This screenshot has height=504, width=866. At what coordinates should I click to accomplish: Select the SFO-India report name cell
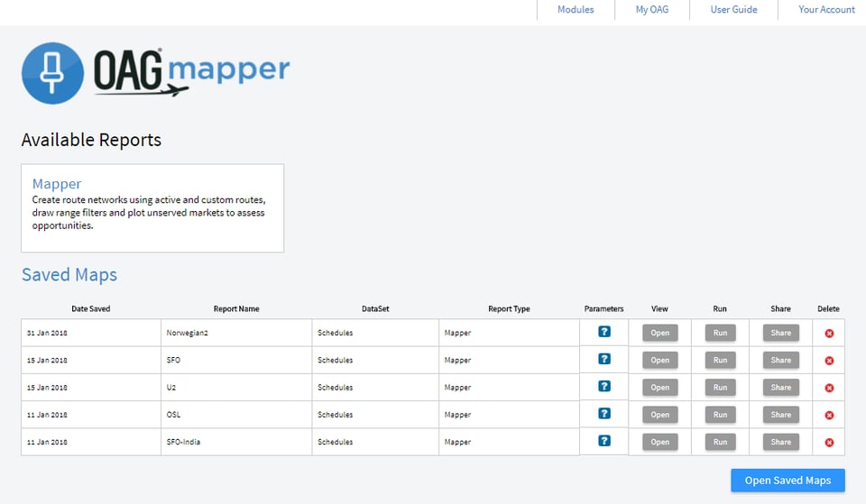click(236, 442)
